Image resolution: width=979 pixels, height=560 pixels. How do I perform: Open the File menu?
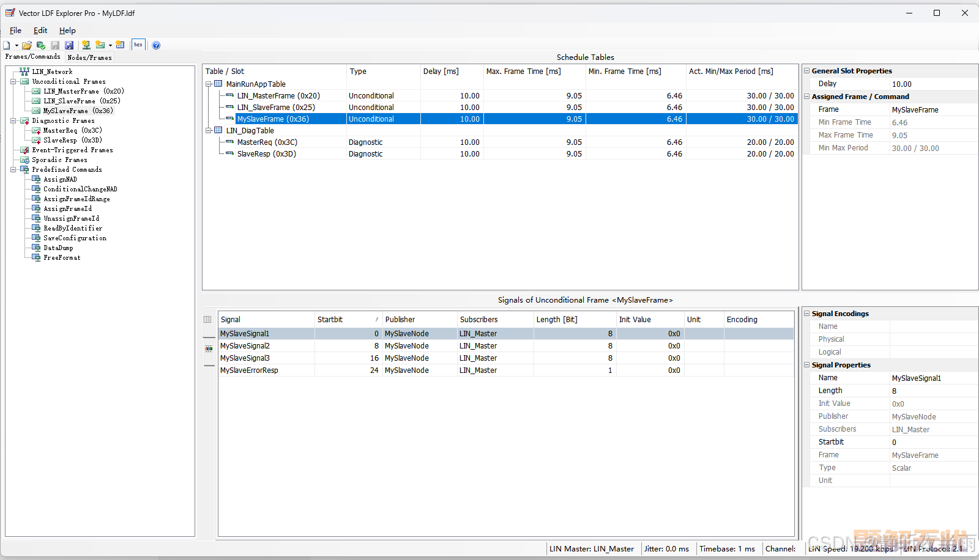coord(16,31)
